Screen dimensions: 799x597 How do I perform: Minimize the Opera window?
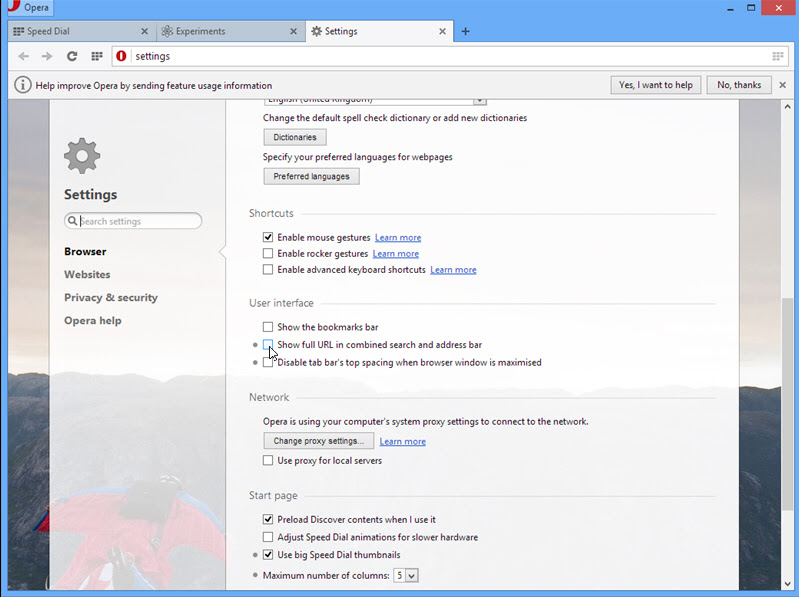point(730,8)
